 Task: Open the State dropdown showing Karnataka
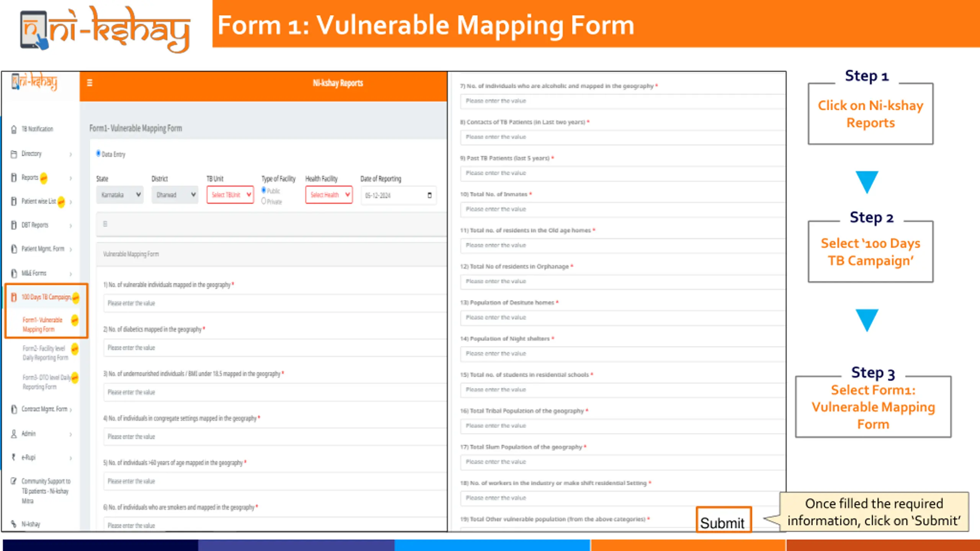pyautogui.click(x=119, y=195)
